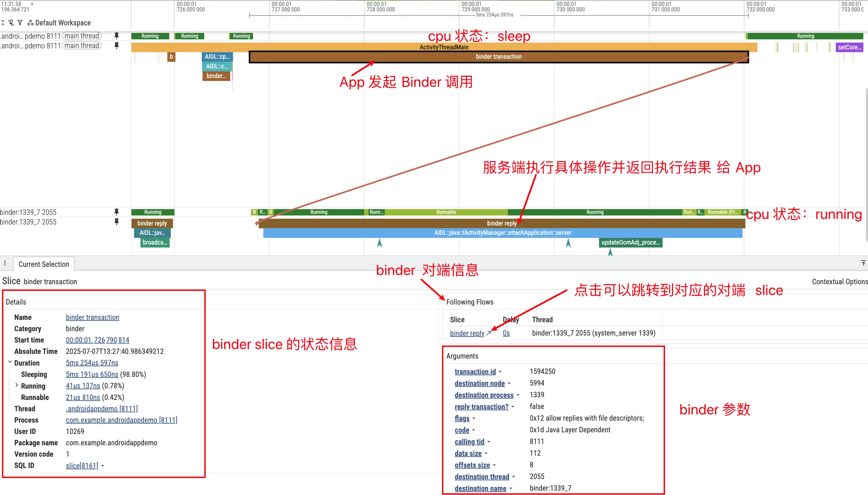Unpin the first main thread track
The width and height of the screenshot is (868, 495).
click(x=117, y=36)
